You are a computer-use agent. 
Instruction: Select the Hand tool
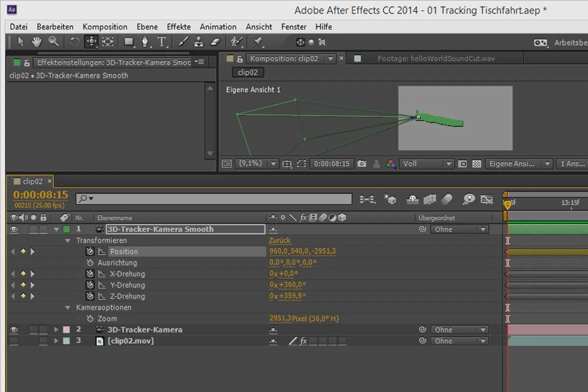tap(37, 42)
